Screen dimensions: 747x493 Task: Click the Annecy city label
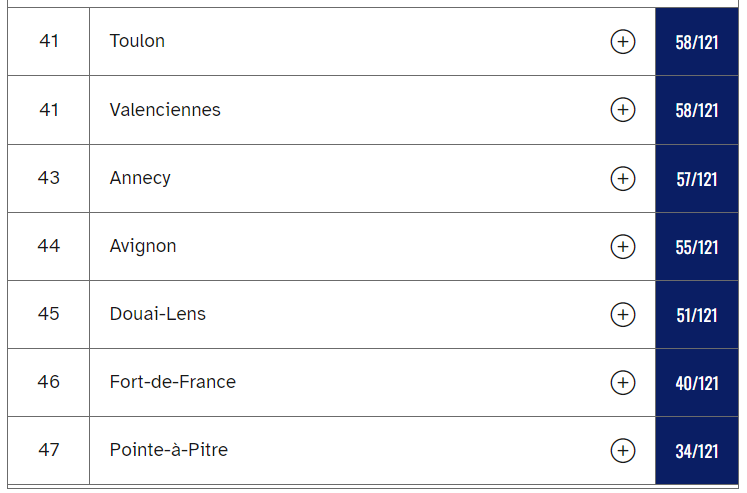click(x=140, y=178)
